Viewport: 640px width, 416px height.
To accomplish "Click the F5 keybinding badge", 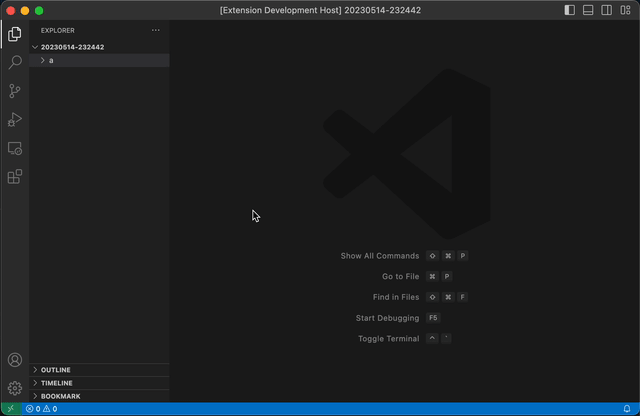I will (x=433, y=318).
